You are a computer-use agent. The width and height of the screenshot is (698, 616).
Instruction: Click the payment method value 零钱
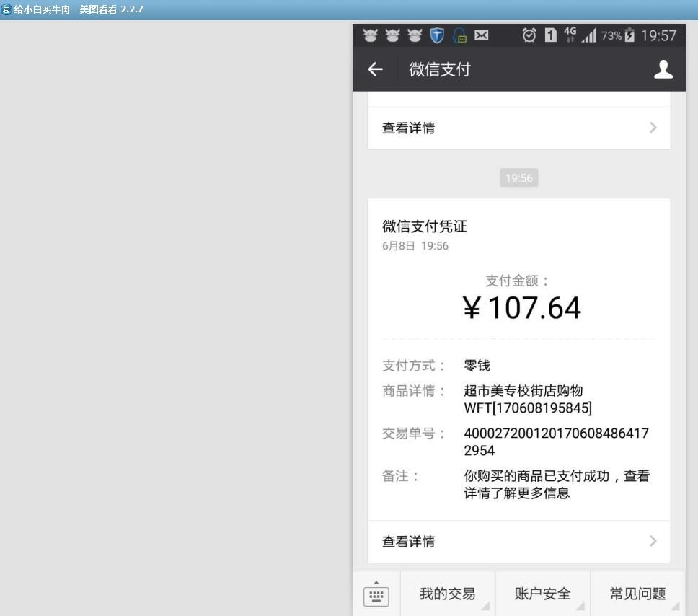(x=477, y=366)
